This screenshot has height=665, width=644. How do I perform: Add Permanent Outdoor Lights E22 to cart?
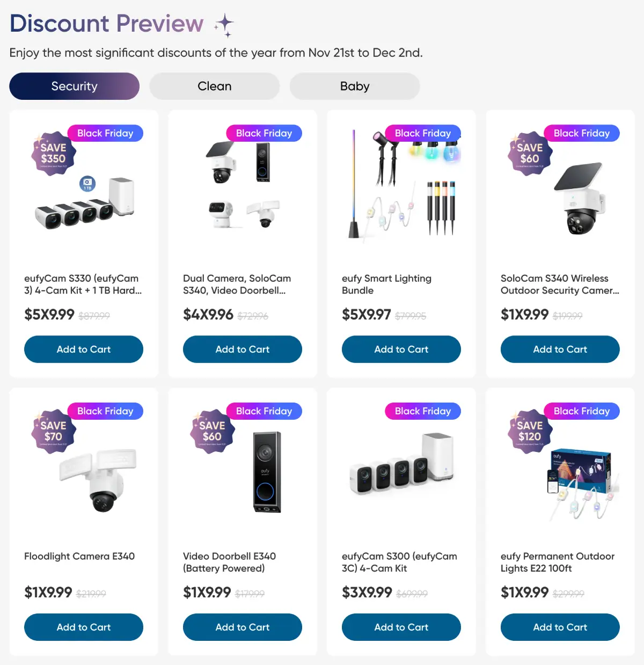pos(560,627)
